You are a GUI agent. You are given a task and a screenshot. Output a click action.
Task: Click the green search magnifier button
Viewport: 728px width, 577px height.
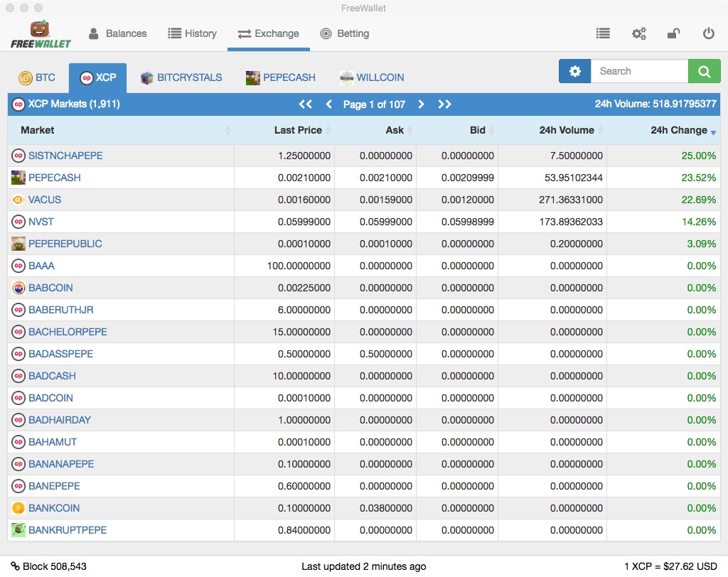click(x=704, y=71)
